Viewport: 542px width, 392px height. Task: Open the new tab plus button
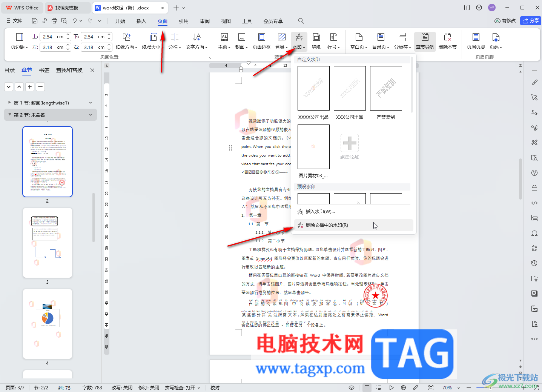[176, 8]
